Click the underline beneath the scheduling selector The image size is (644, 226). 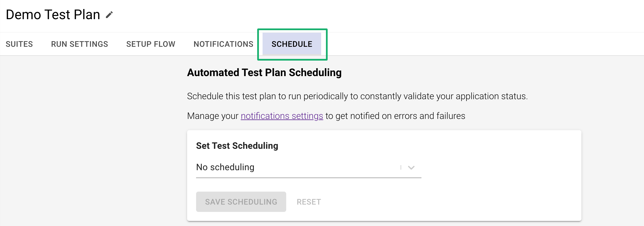(x=308, y=178)
